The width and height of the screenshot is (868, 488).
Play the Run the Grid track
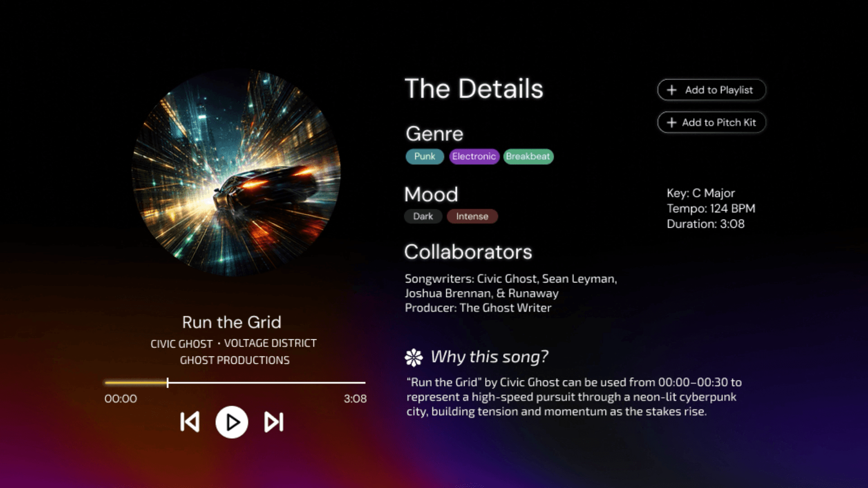click(231, 422)
